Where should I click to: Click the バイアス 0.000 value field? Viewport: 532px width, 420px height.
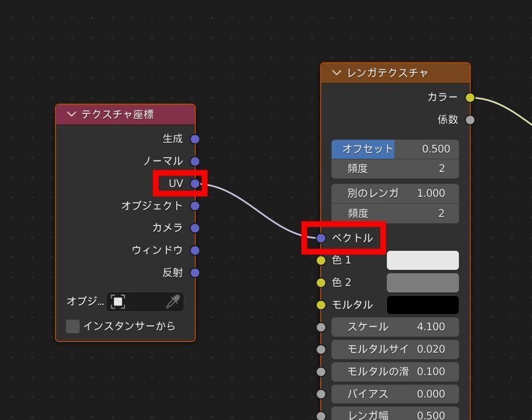[x=396, y=394]
